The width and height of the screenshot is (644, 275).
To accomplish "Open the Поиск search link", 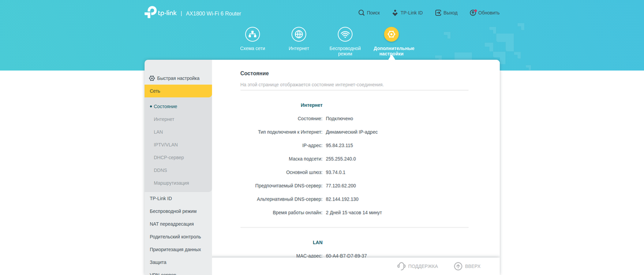I will click(x=373, y=13).
